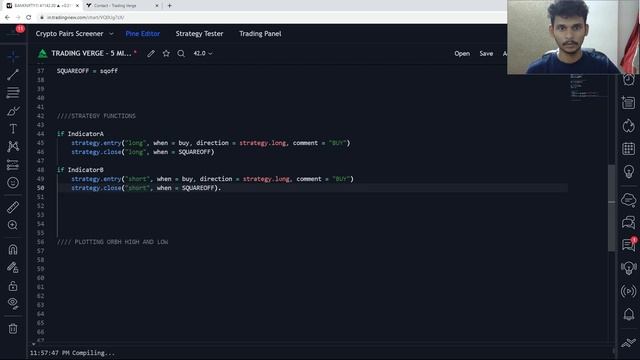Open the streams broadcast icon

(x=629, y=291)
